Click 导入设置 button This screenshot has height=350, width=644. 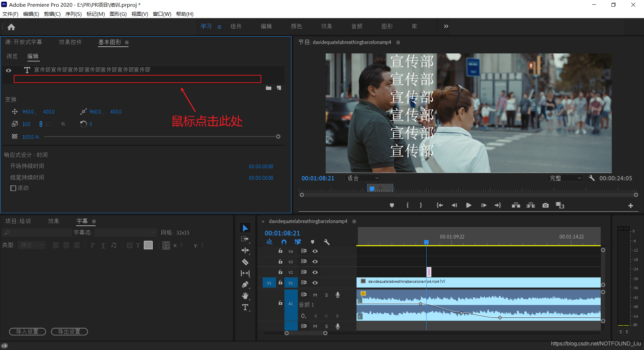[28, 332]
